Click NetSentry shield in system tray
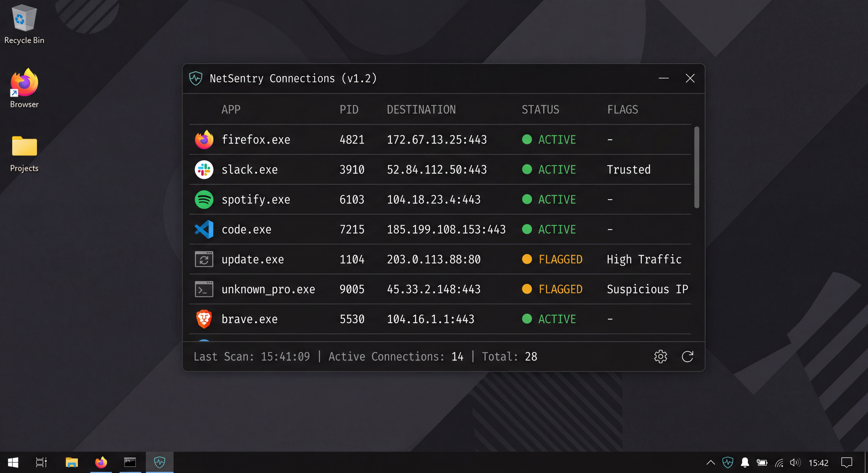 (727, 463)
